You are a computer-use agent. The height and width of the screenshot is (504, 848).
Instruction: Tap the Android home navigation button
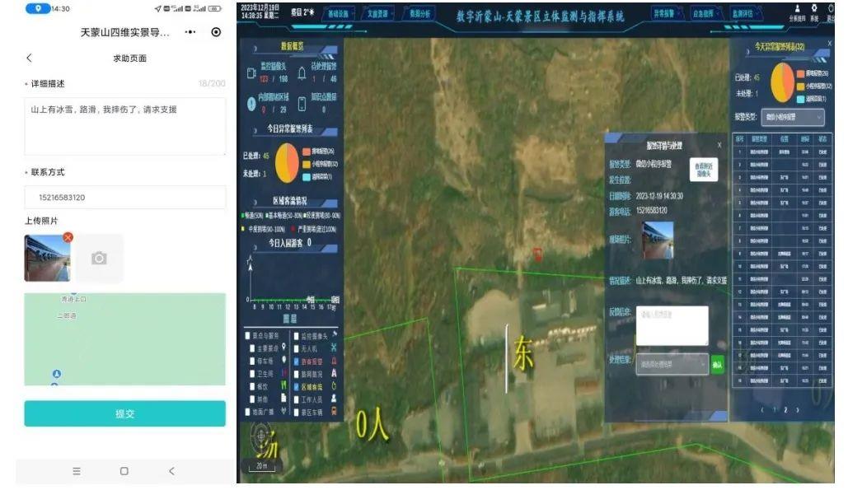124,471
